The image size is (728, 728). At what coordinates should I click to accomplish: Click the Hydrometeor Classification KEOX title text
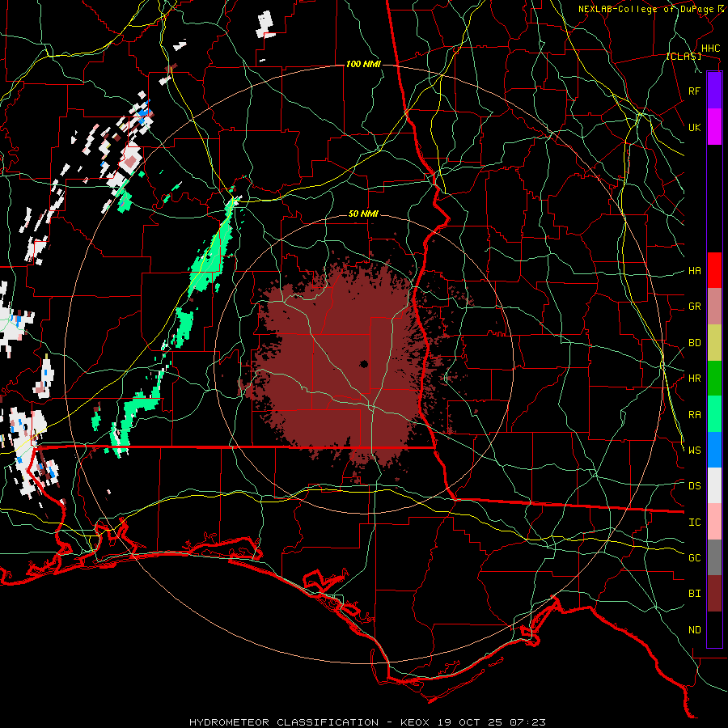[368, 722]
